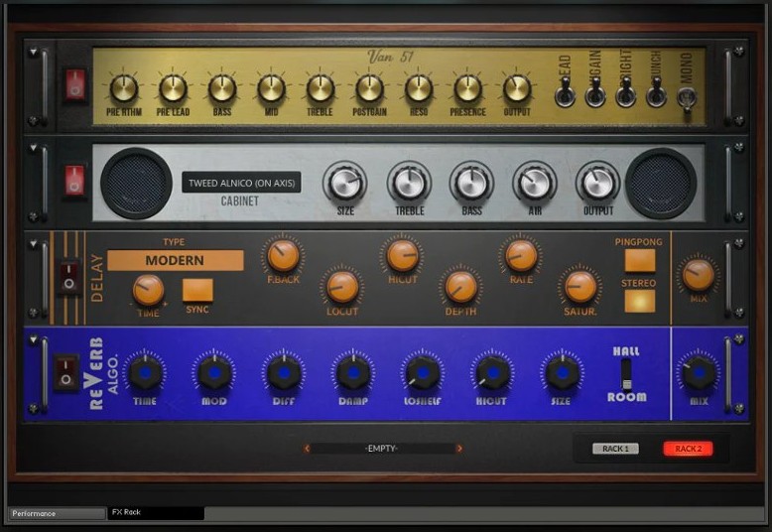
Task: Switch to the FX Rack tab
Action: pyautogui.click(x=155, y=513)
